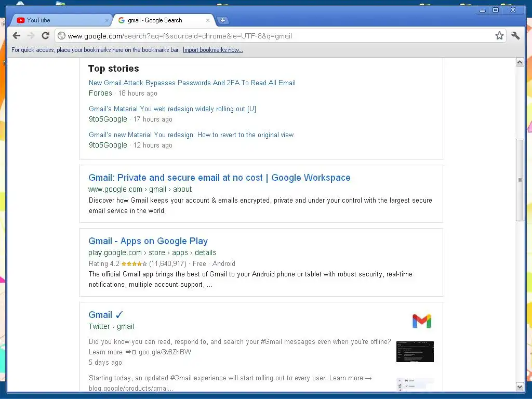Close the YouTube tab

point(107,20)
